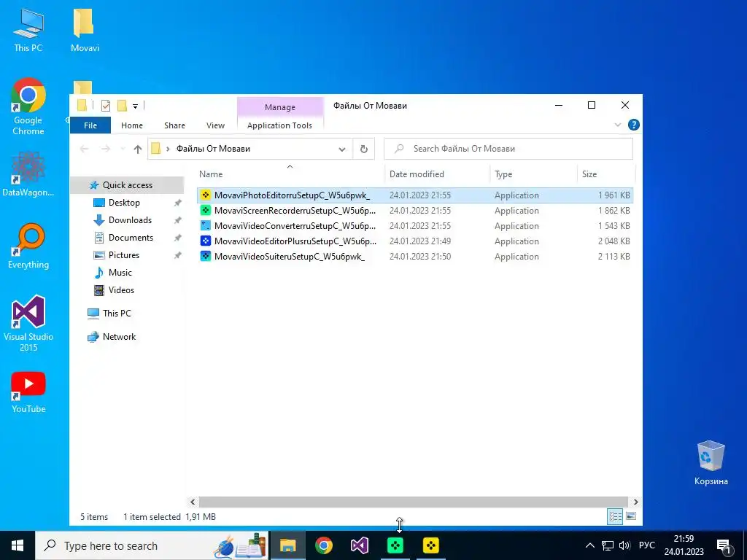
Task: Go back with the Back arrow
Action: click(85, 149)
